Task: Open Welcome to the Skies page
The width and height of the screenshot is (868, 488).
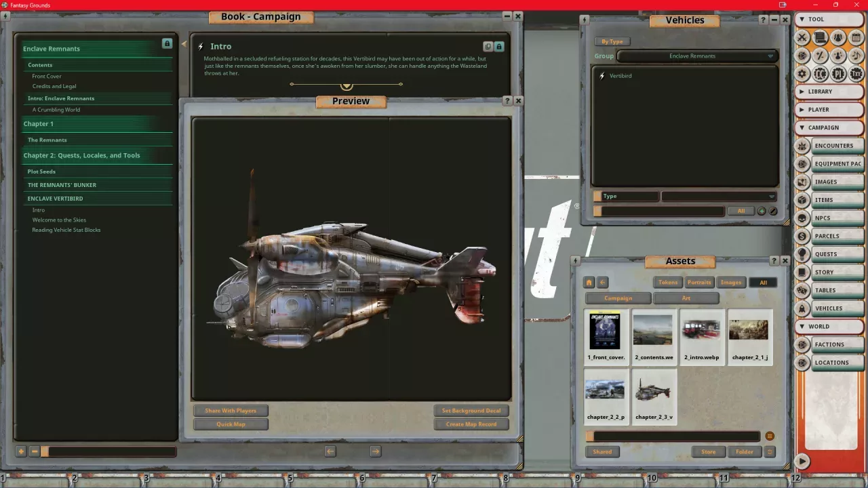Action: 60,220
